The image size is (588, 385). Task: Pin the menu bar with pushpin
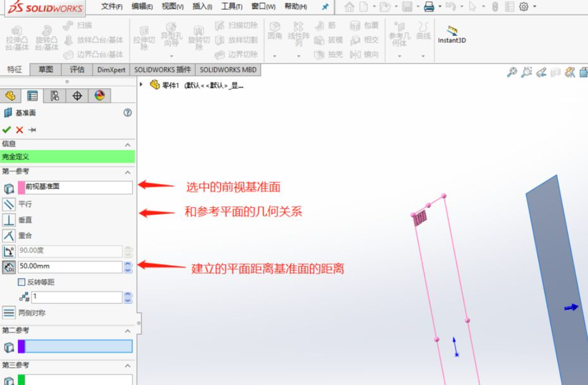coord(325,6)
